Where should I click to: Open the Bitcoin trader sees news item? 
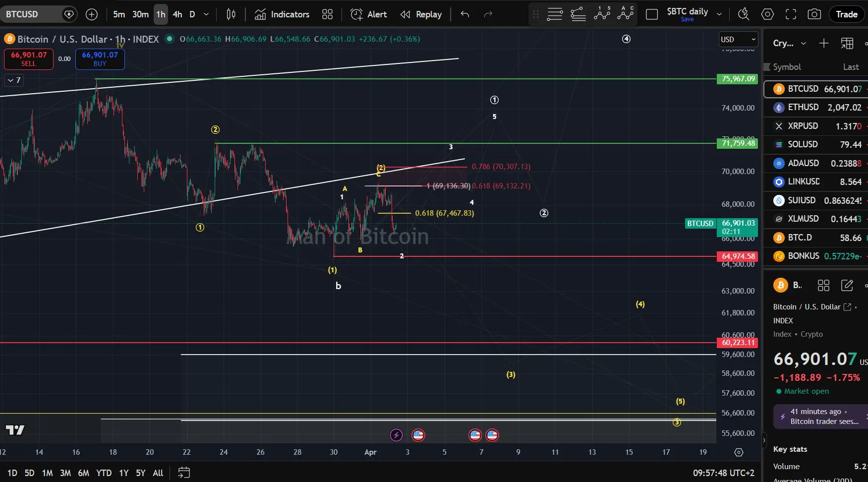(820, 417)
